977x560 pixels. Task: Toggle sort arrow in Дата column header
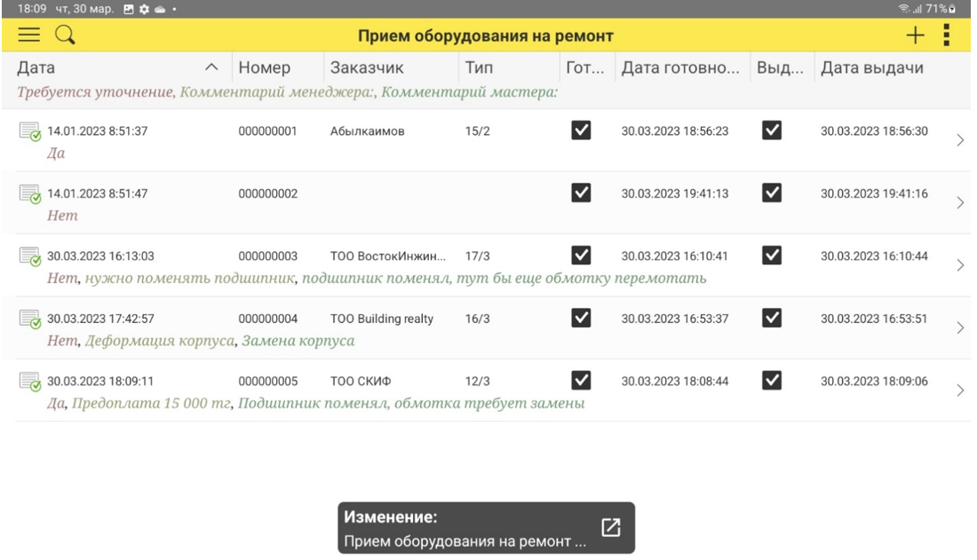[x=210, y=67]
